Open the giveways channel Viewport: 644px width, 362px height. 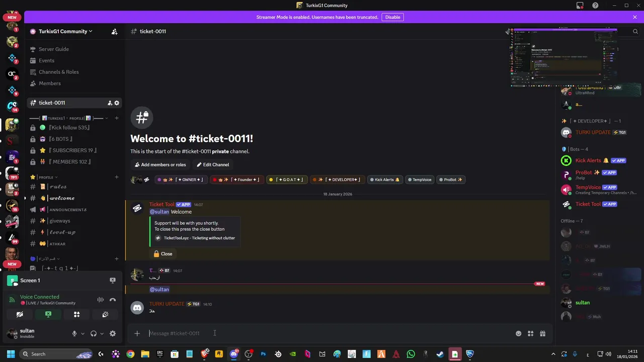[x=74, y=221]
